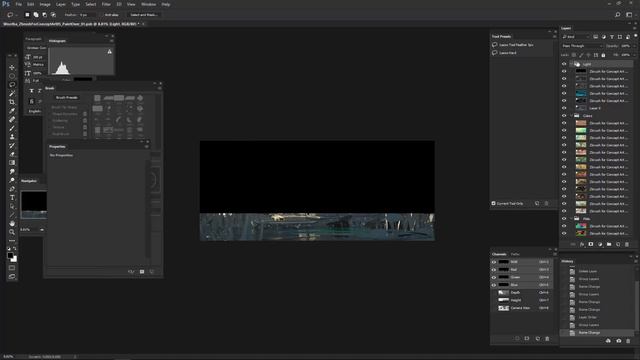Hide the Red channel
The width and height of the screenshot is (640, 360).
click(x=494, y=270)
